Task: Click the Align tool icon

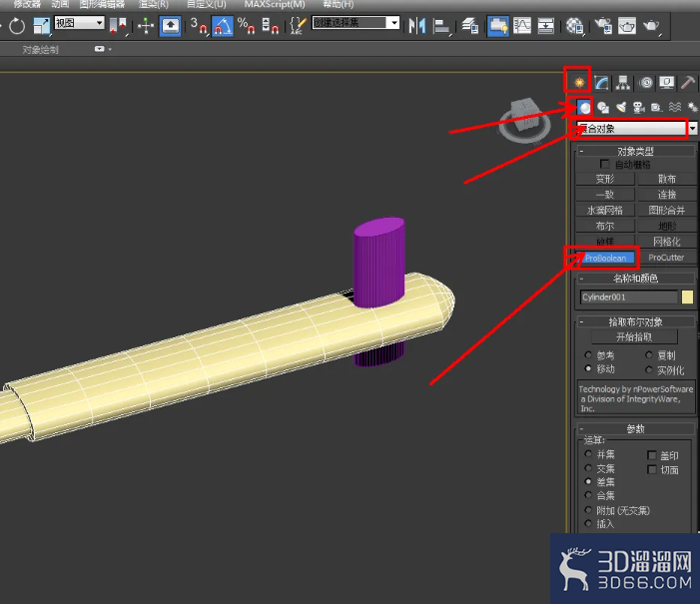Action: click(441, 25)
